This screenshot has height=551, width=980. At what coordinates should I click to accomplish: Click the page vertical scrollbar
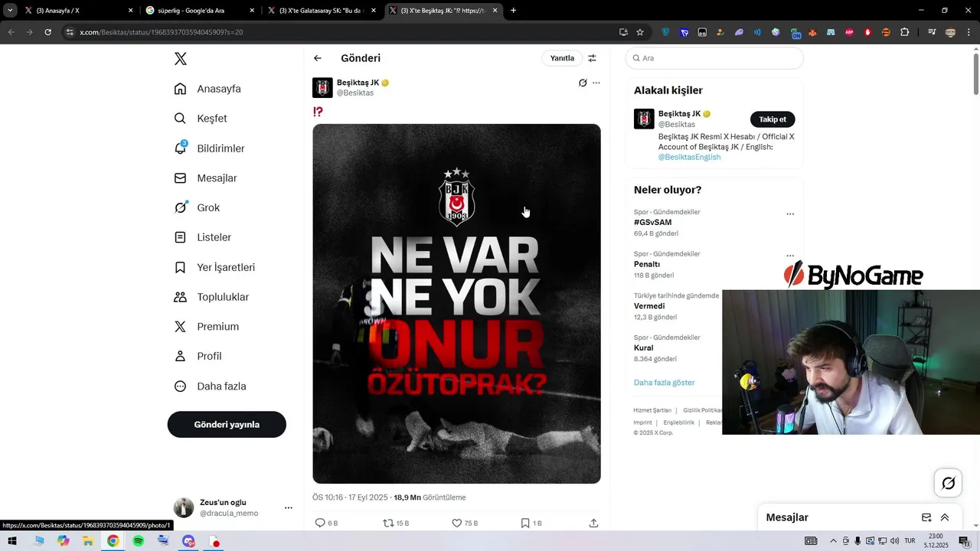[975, 74]
